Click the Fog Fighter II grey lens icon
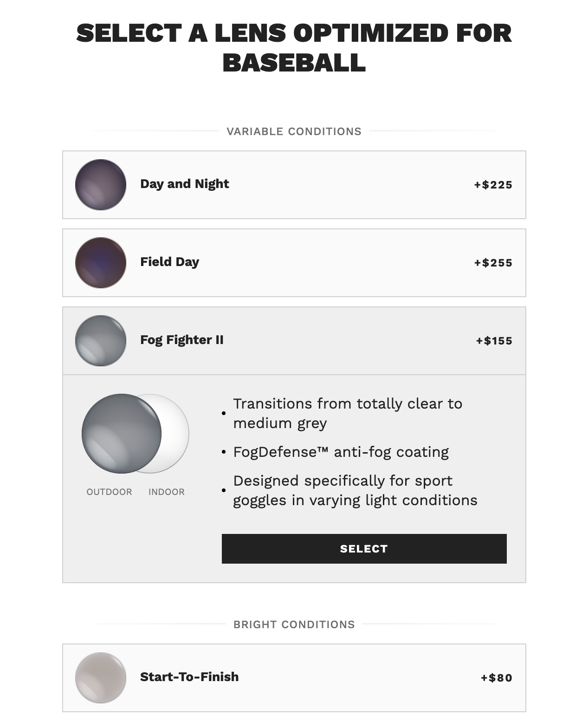This screenshot has height=728, width=582. click(101, 341)
